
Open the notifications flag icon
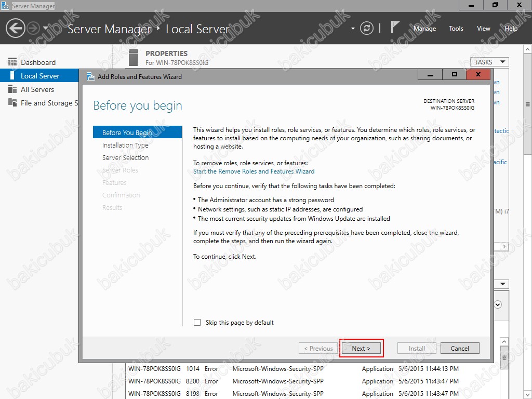point(396,28)
